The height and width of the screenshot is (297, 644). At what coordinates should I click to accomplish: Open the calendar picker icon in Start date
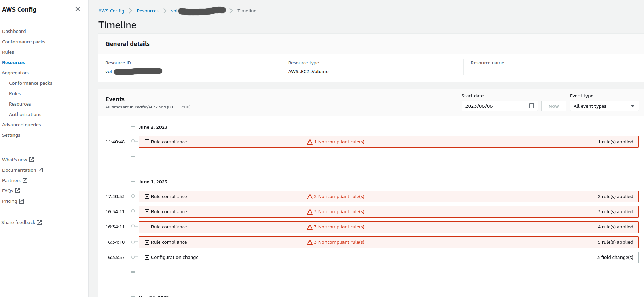pos(531,106)
